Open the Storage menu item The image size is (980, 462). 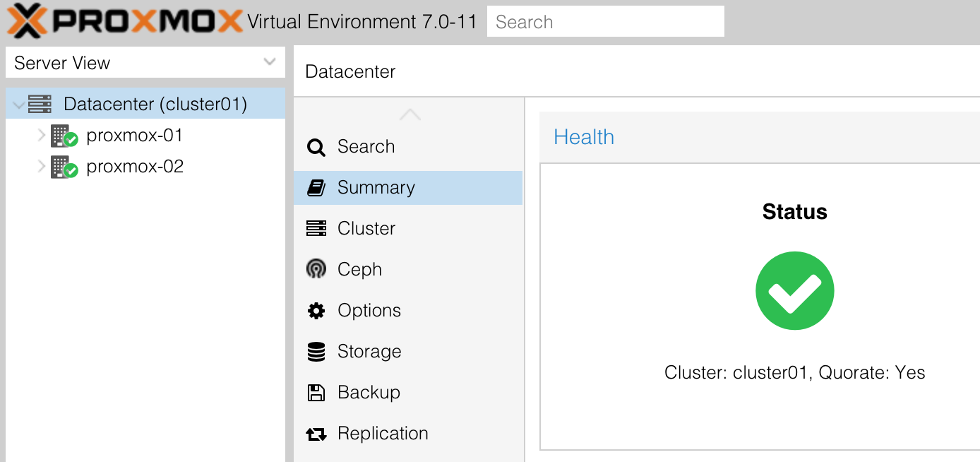(369, 352)
